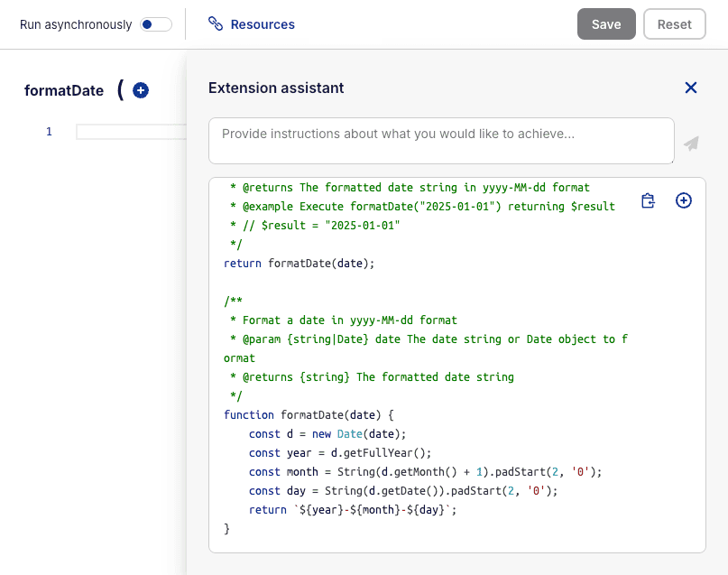Click the empty editor line 1
The width and height of the screenshot is (728, 575).
click(x=132, y=132)
